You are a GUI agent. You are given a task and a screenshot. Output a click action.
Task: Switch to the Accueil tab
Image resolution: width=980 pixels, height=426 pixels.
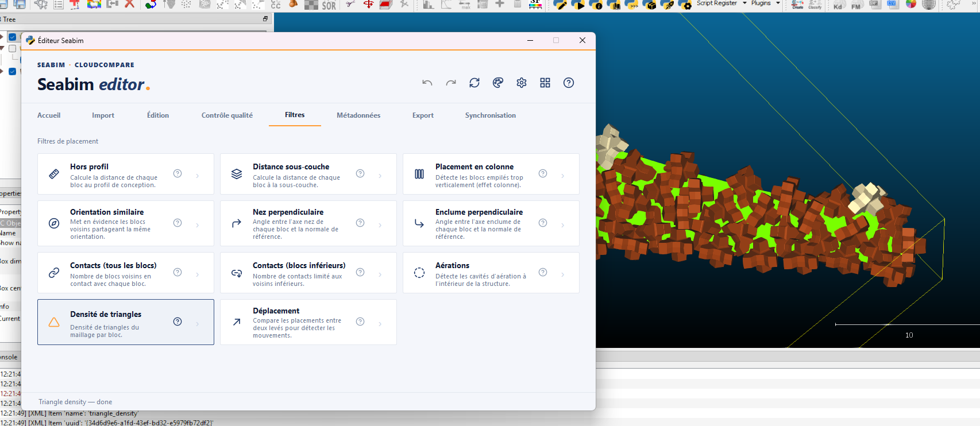[49, 115]
